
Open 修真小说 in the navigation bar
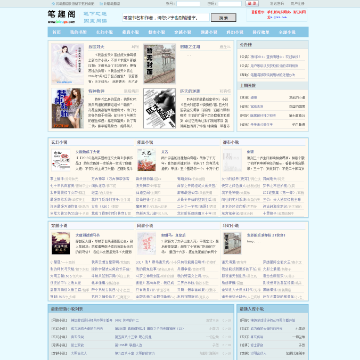click(x=131, y=32)
